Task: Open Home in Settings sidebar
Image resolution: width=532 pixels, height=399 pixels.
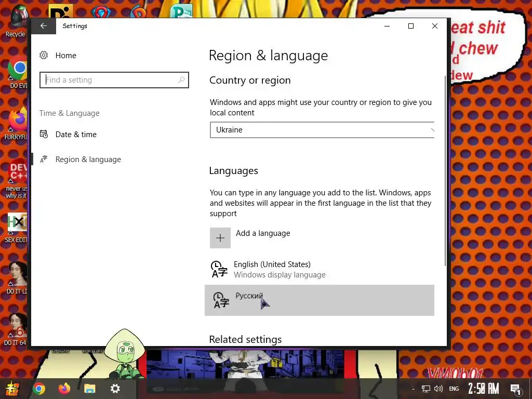Action: click(65, 55)
